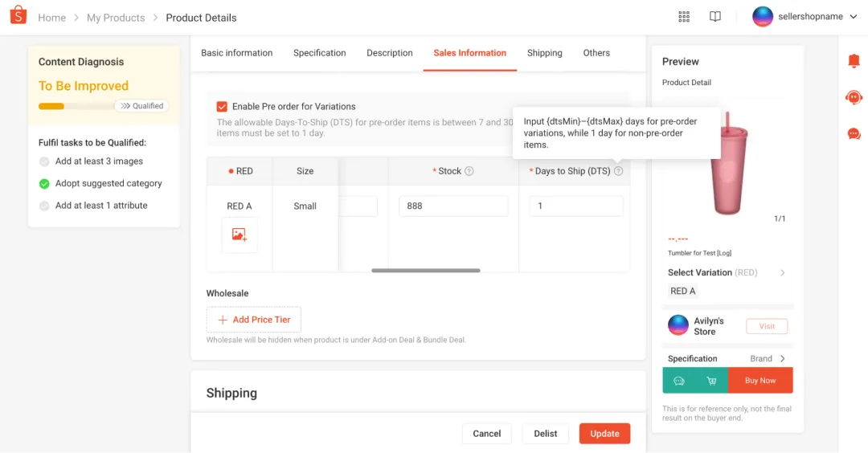Click the cart icon in preview
The height and width of the screenshot is (453, 868).
tap(711, 381)
